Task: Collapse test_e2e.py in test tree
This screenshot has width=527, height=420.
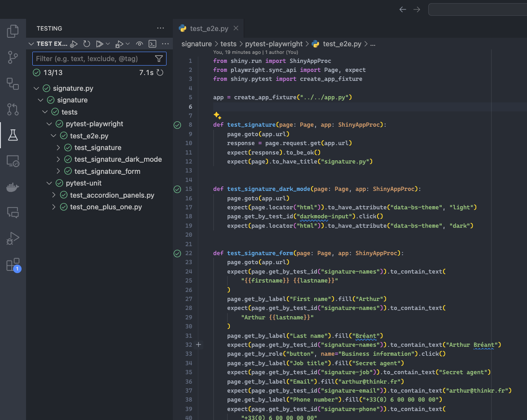Action: (x=53, y=136)
